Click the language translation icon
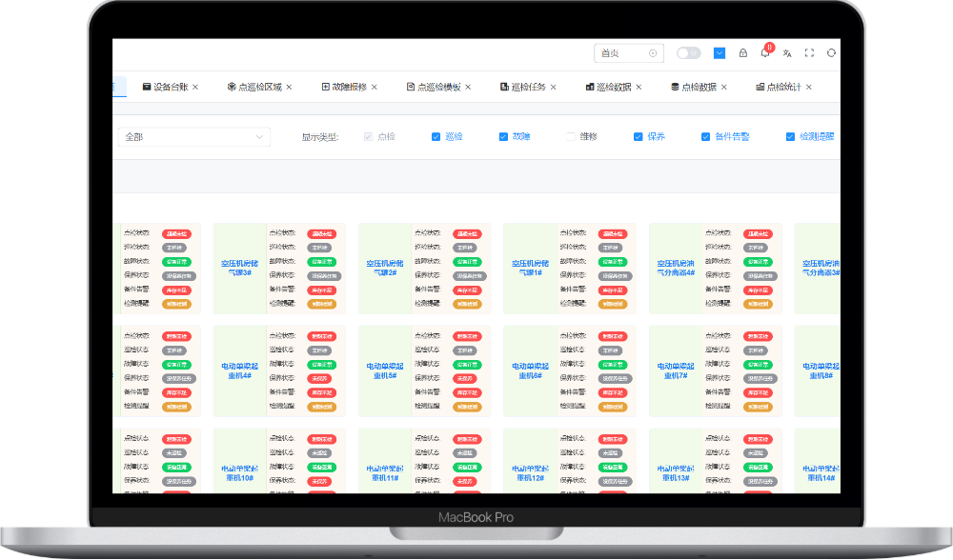The width and height of the screenshot is (953, 560). (787, 53)
